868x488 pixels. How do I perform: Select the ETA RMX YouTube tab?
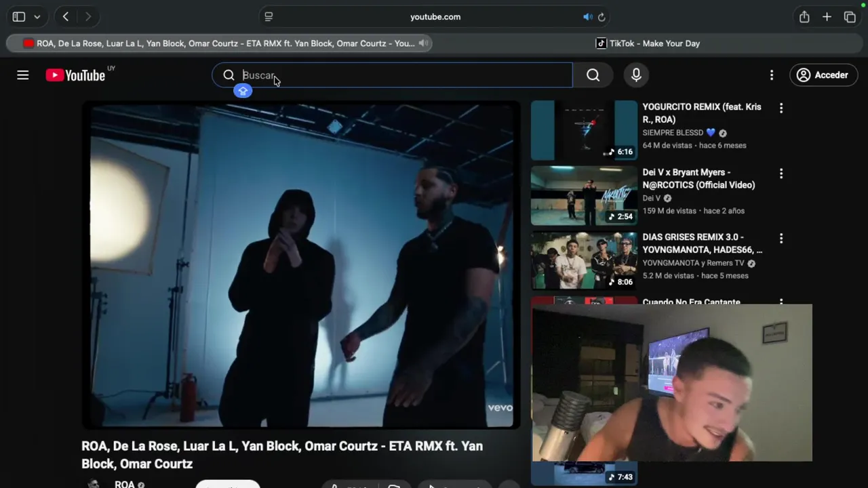[219, 43]
